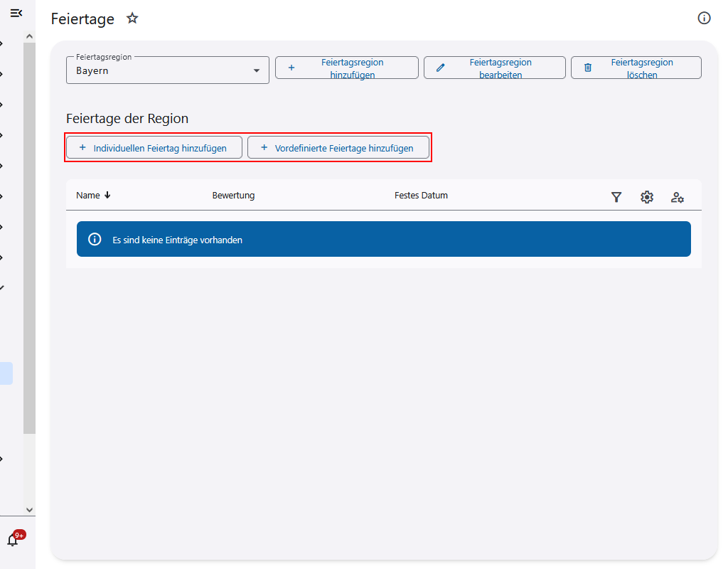The height and width of the screenshot is (569, 728).
Task: Open the page info icon at top right
Action: (704, 18)
